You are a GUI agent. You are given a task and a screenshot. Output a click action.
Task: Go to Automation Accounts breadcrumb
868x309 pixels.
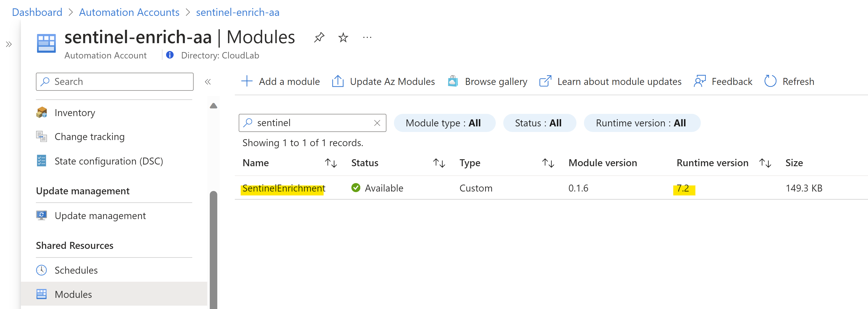(x=129, y=12)
